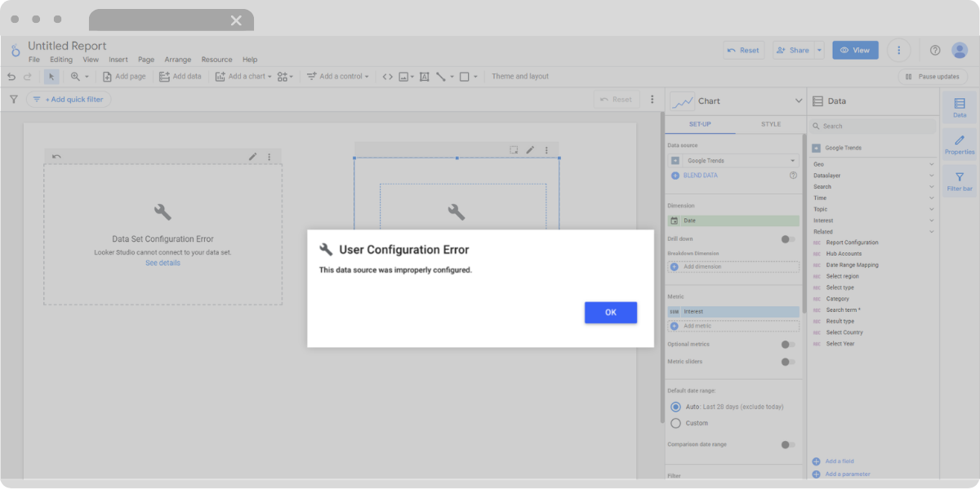Click the Search field in Data panel
Image resolution: width=980 pixels, height=490 pixels.
click(x=872, y=127)
